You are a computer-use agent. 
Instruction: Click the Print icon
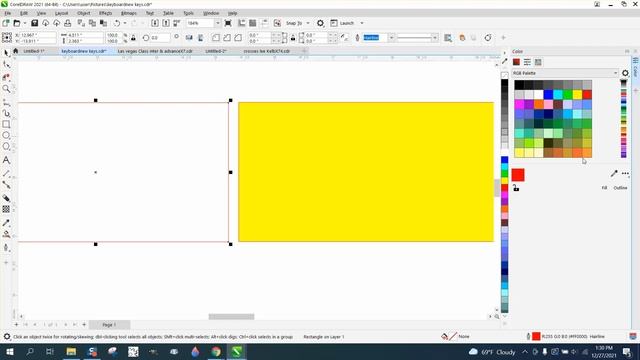[x=68, y=23]
